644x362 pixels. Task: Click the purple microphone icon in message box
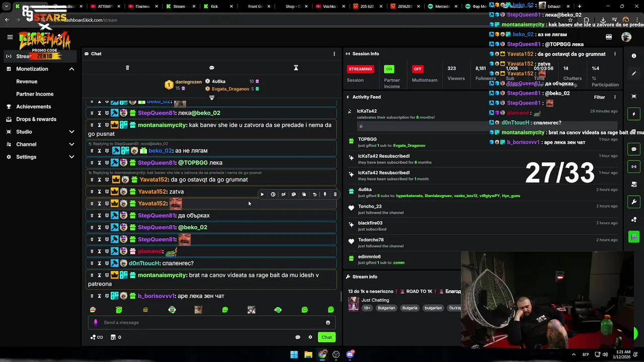(96, 323)
